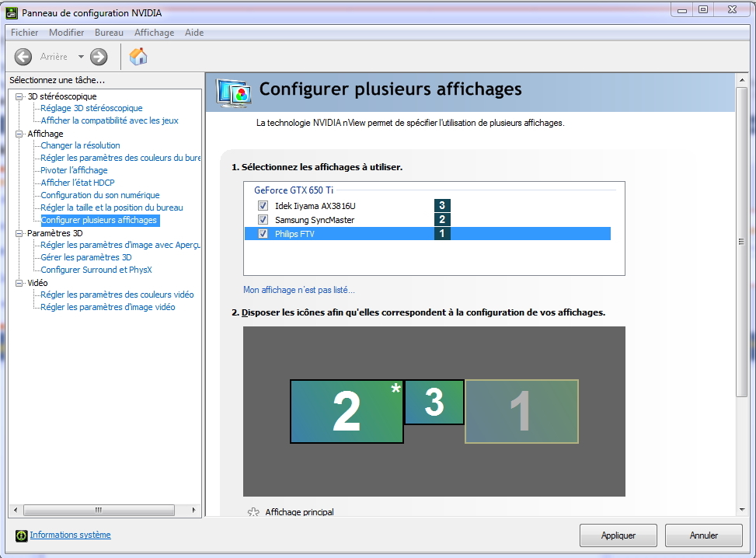Select display 2 in the arrangement area
This screenshot has height=558, width=756.
(347, 411)
